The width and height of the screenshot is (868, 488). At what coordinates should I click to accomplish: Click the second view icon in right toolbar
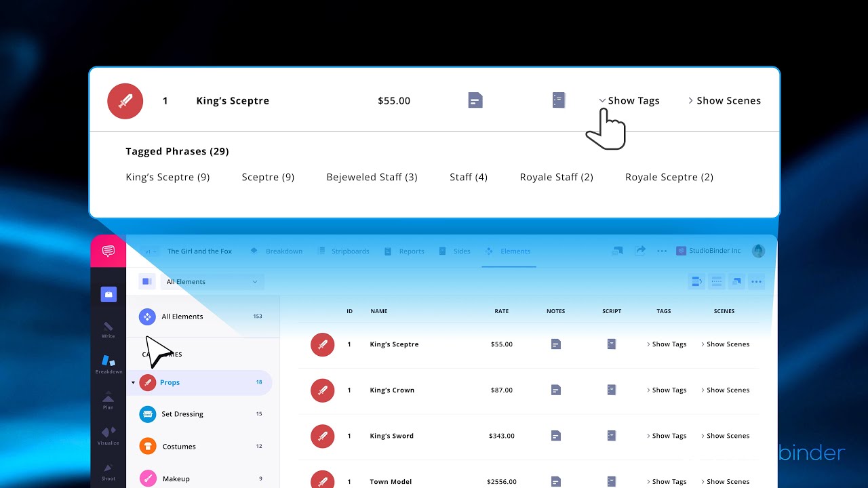point(716,281)
